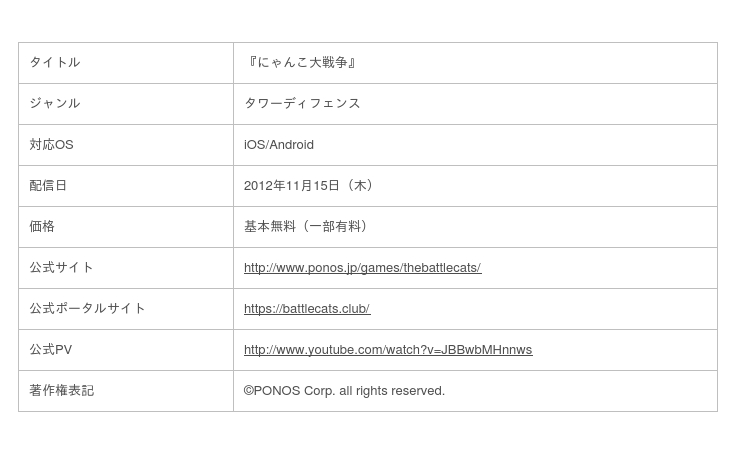740x452 pixels.
Task: Click the blank space right of iOS/Android
Action: point(515,145)
